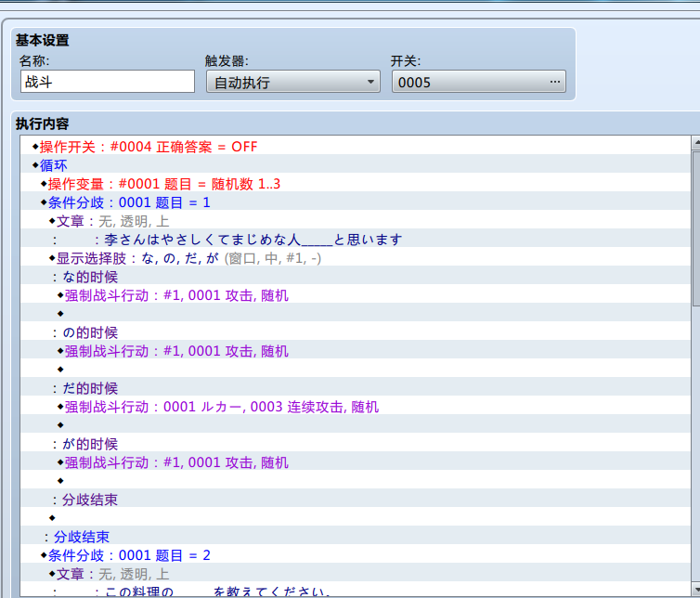Select the だ的时候 branch line
The width and height of the screenshot is (700, 598).
click(355, 388)
